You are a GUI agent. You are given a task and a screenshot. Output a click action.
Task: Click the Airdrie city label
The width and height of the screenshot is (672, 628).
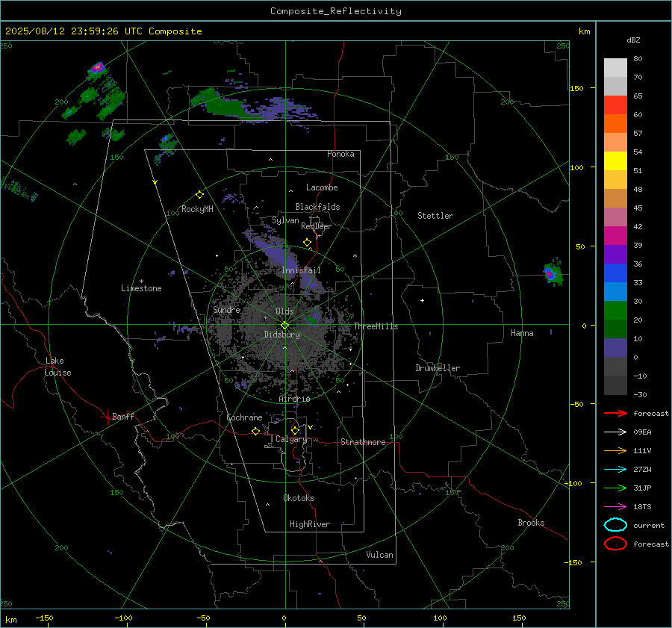294,399
